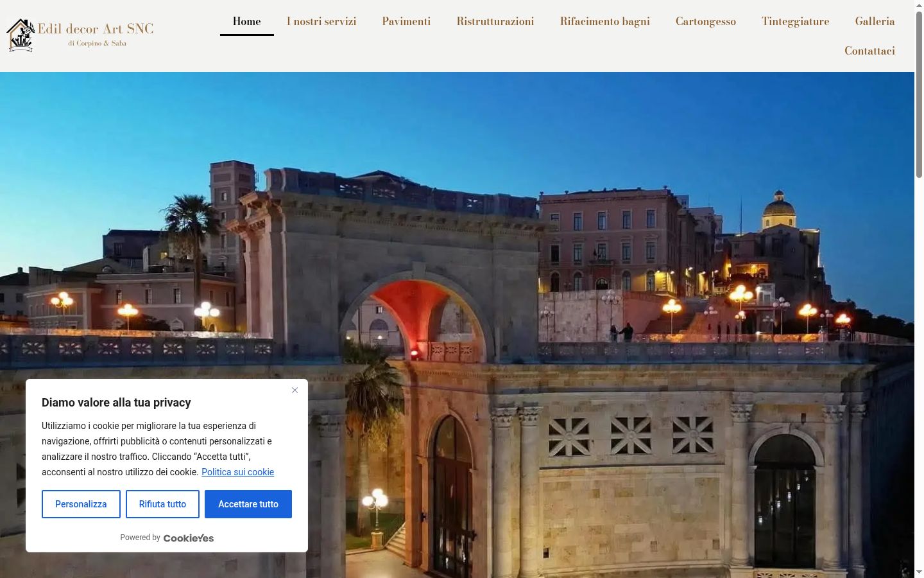Screen dimensions: 924x578
Task: Click the Contattaci link
Action: (x=869, y=51)
